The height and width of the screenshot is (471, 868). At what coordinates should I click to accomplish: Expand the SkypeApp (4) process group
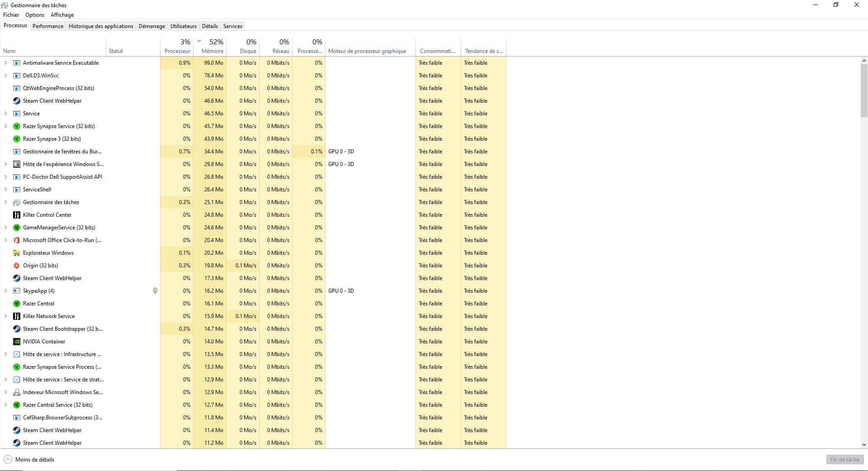click(6, 291)
